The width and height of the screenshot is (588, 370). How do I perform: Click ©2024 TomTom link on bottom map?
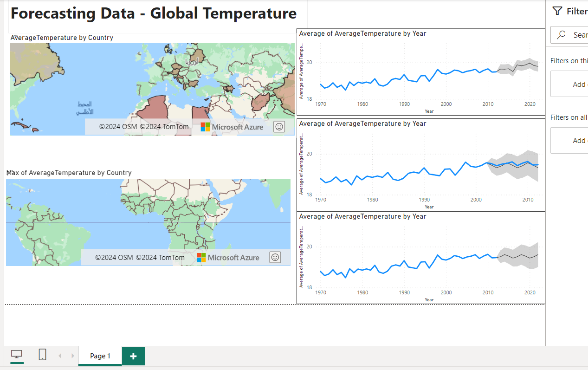point(160,257)
